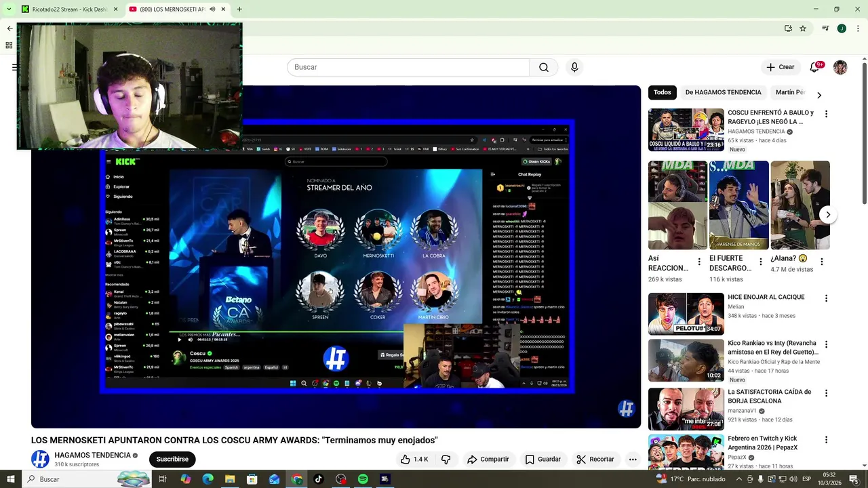Open the Chrome apps grid shortcut
This screenshot has width=868, height=488.
(9, 45)
